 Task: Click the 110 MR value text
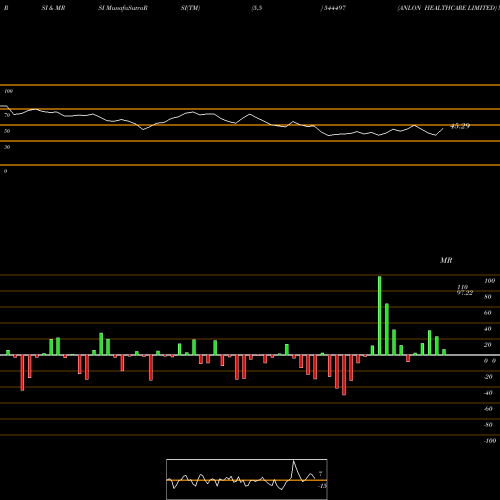462,287
